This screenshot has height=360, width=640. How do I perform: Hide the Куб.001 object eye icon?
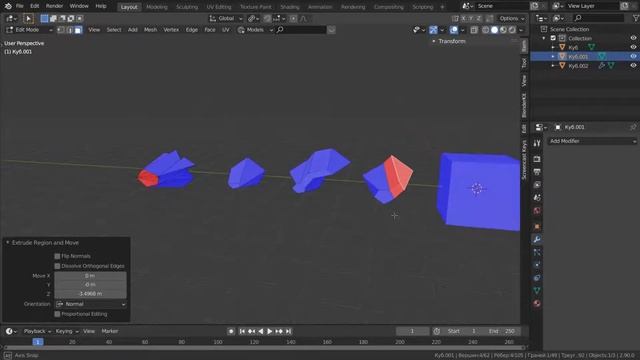(633, 56)
